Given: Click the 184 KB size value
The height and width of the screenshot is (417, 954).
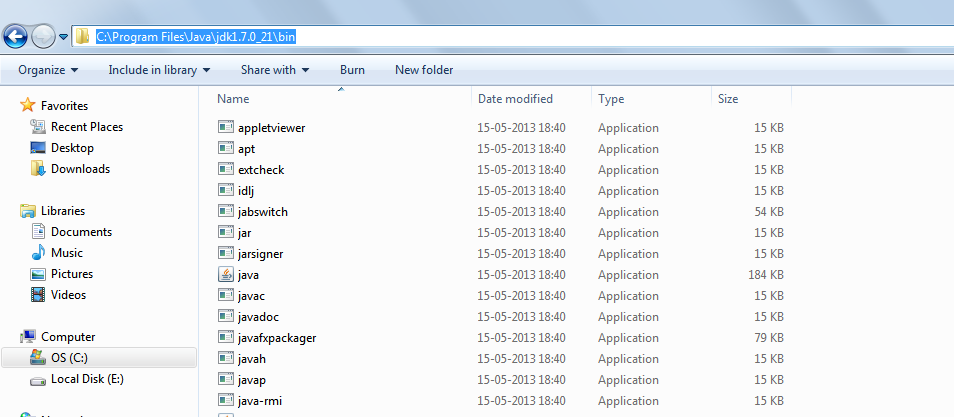Looking at the screenshot, I should 765,275.
